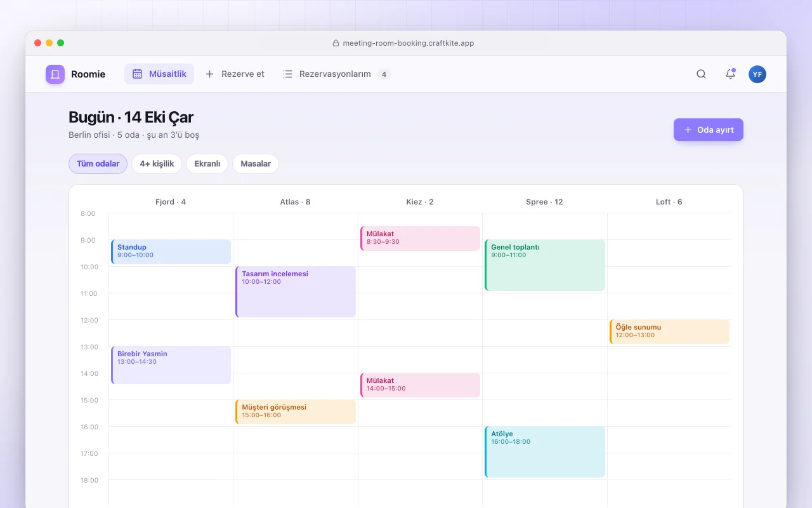Toggle the Masalar filter chip
The width and height of the screenshot is (812, 508).
(256, 164)
